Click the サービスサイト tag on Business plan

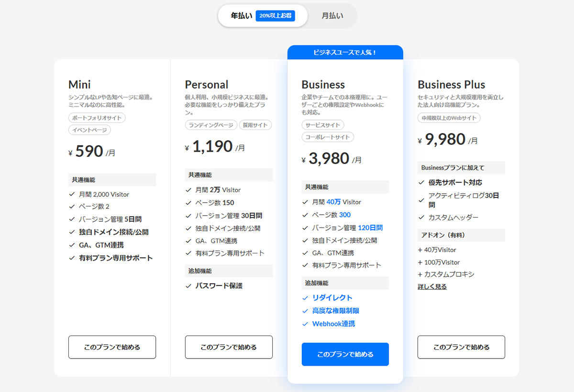tap(324, 125)
